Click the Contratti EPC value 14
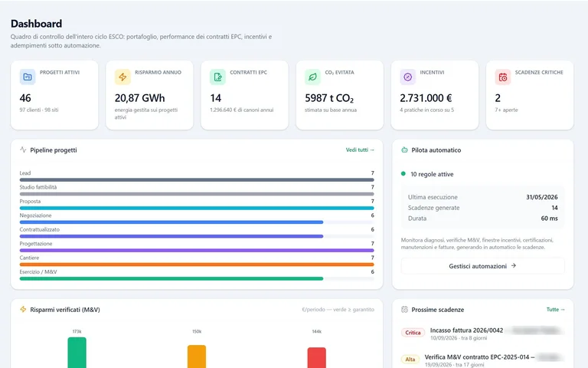 (216, 98)
